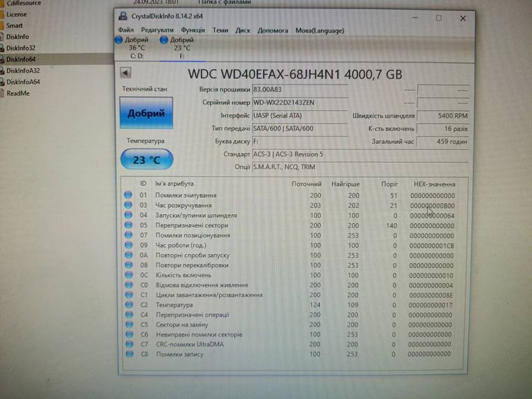
Task: Select the C: D: disk tab
Action: pos(136,48)
